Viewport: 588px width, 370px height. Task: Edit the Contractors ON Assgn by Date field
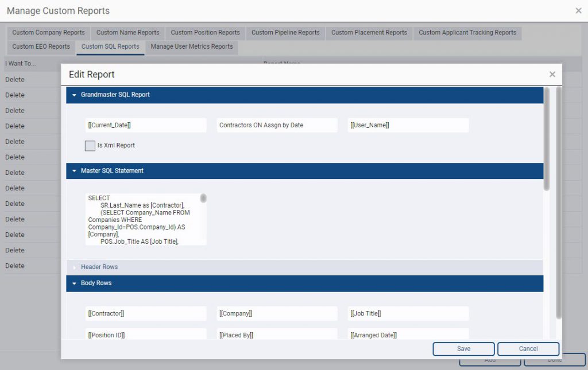click(x=277, y=125)
